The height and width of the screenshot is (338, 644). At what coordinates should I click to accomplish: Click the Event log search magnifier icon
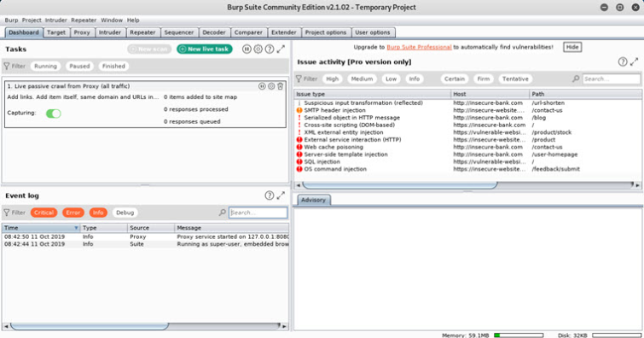[x=222, y=213]
